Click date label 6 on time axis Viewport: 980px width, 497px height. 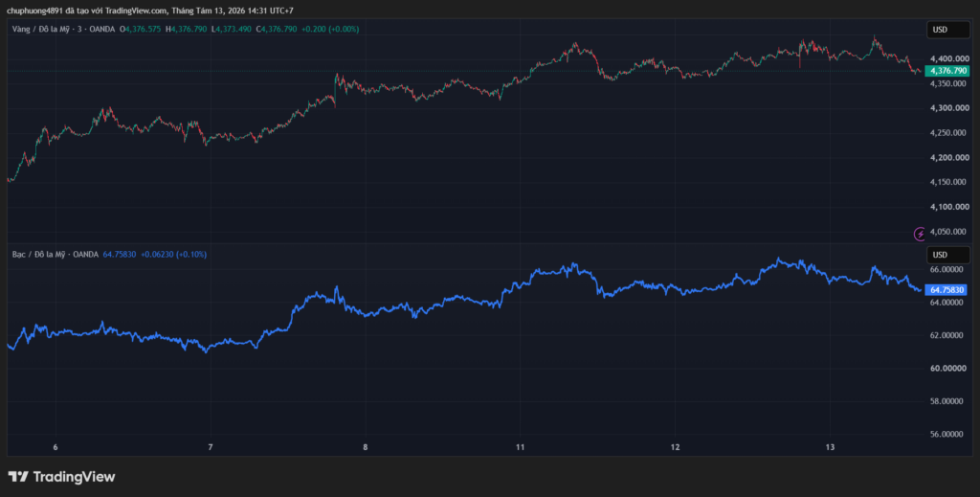56,447
